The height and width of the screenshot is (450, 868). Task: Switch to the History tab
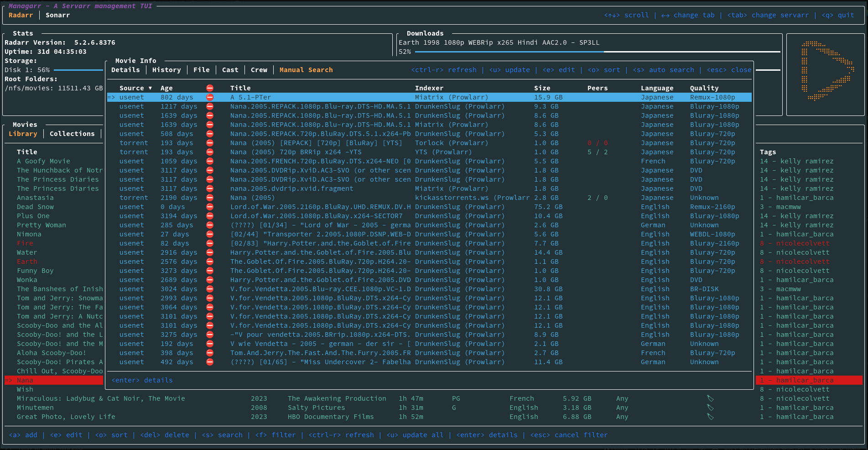pos(166,70)
